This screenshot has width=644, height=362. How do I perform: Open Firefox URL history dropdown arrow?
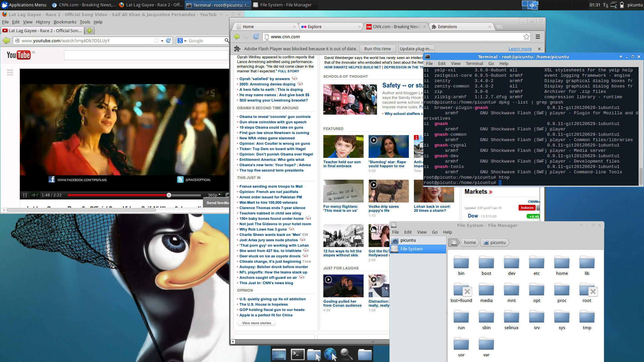[162, 41]
